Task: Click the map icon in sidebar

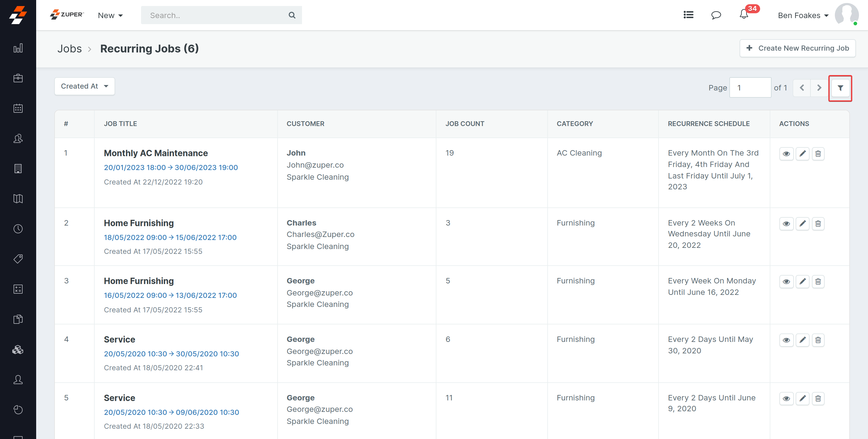Action: (x=18, y=199)
